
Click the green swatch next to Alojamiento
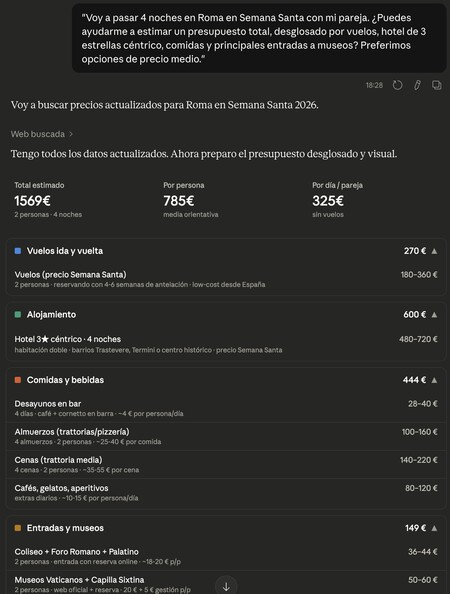pos(18,314)
